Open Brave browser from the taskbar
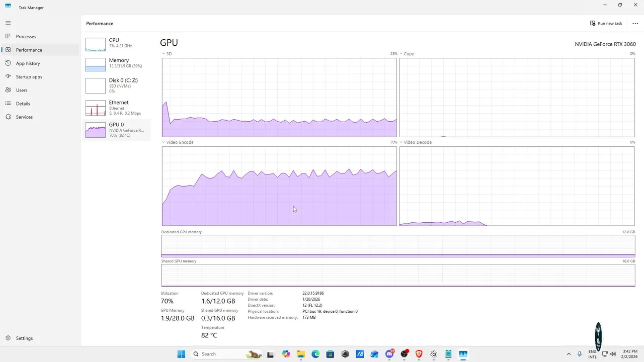 click(x=419, y=354)
